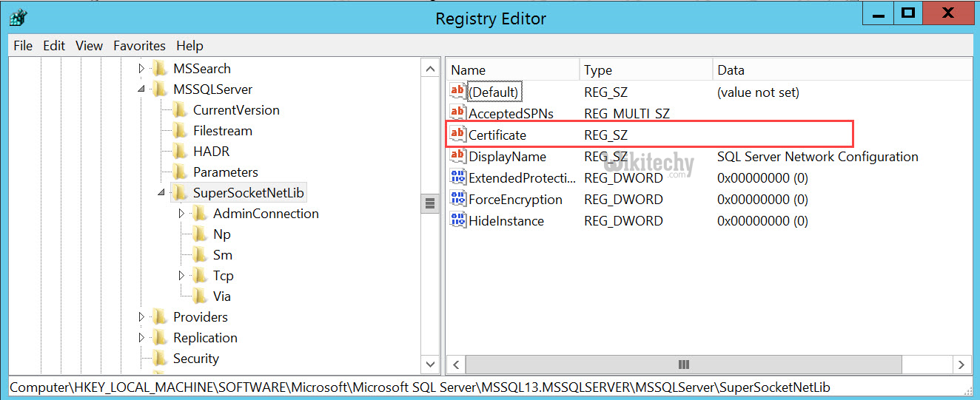This screenshot has height=400, width=980.
Task: Expand the AdminConnection key
Action: click(x=182, y=214)
